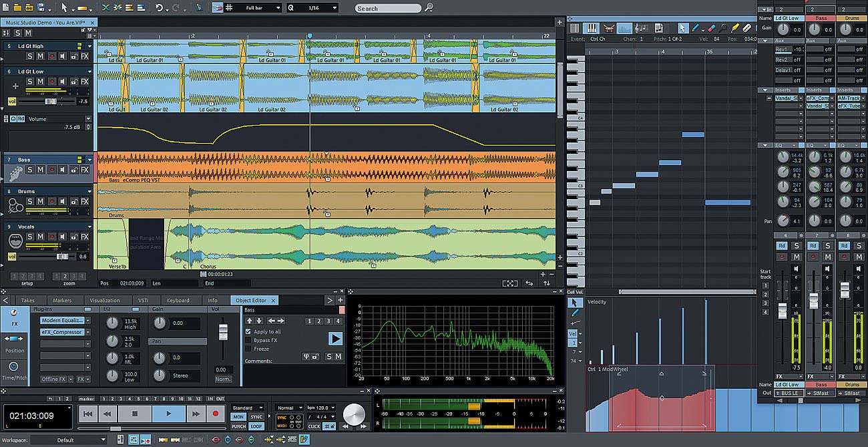Switch to the VSTi tab
Image resolution: width=868 pixels, height=447 pixels.
pos(143,300)
